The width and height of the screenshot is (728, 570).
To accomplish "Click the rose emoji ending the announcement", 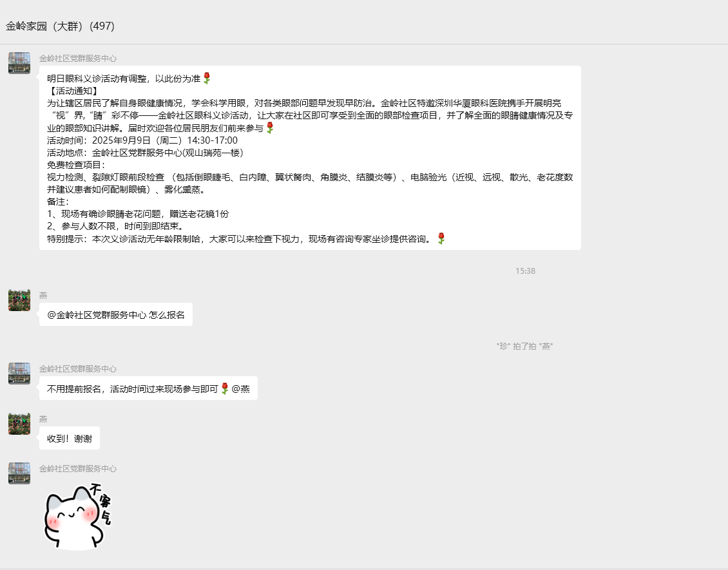I will pos(441,238).
